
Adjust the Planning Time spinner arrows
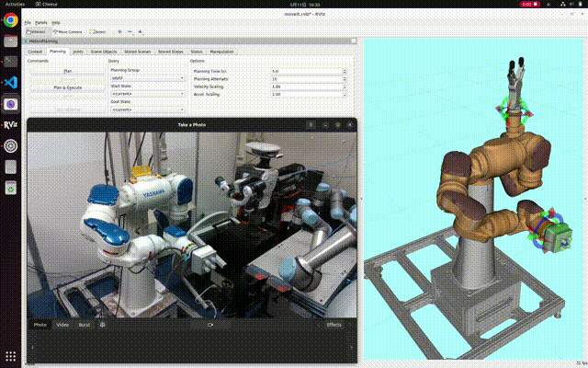pos(345,71)
